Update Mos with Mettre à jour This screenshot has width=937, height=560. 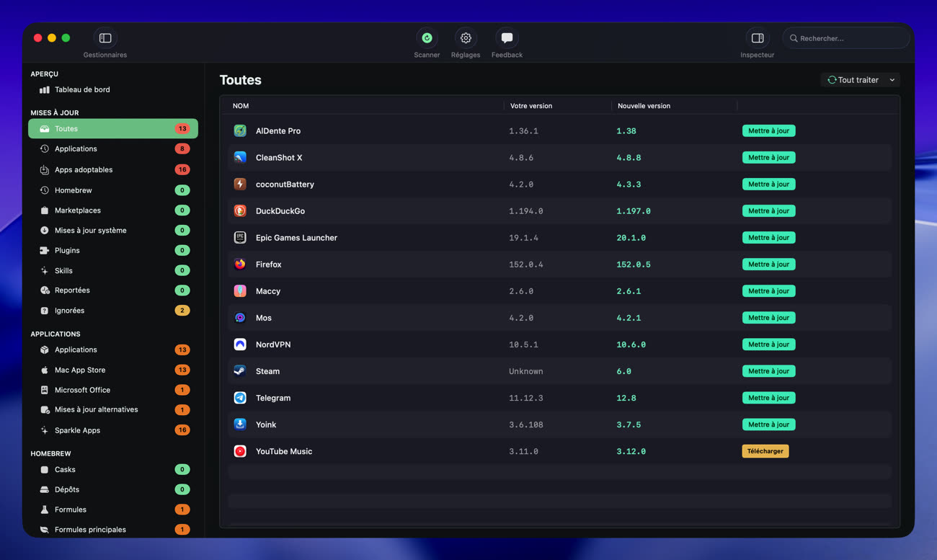tap(768, 318)
